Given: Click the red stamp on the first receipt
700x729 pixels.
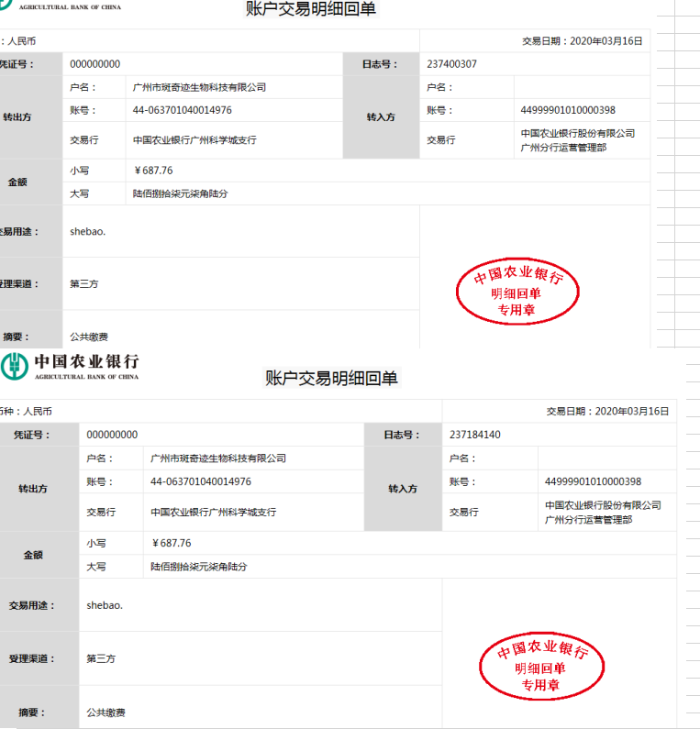Looking at the screenshot, I should click(x=517, y=293).
